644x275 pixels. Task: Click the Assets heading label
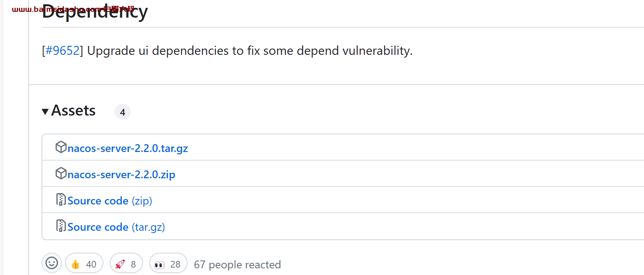pyautogui.click(x=74, y=110)
